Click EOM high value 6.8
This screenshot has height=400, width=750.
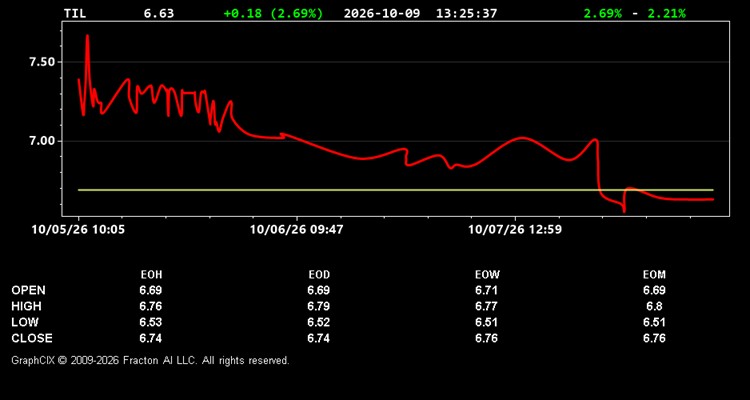click(x=654, y=306)
